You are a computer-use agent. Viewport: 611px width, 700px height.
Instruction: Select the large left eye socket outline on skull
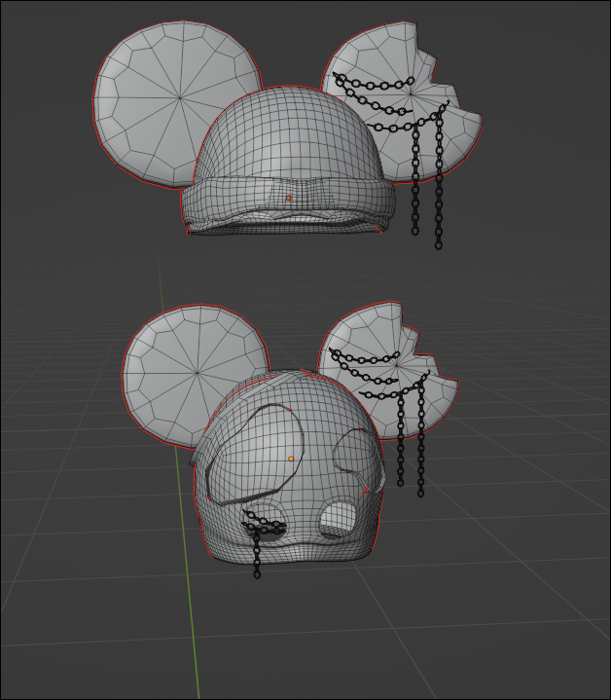click(x=255, y=454)
